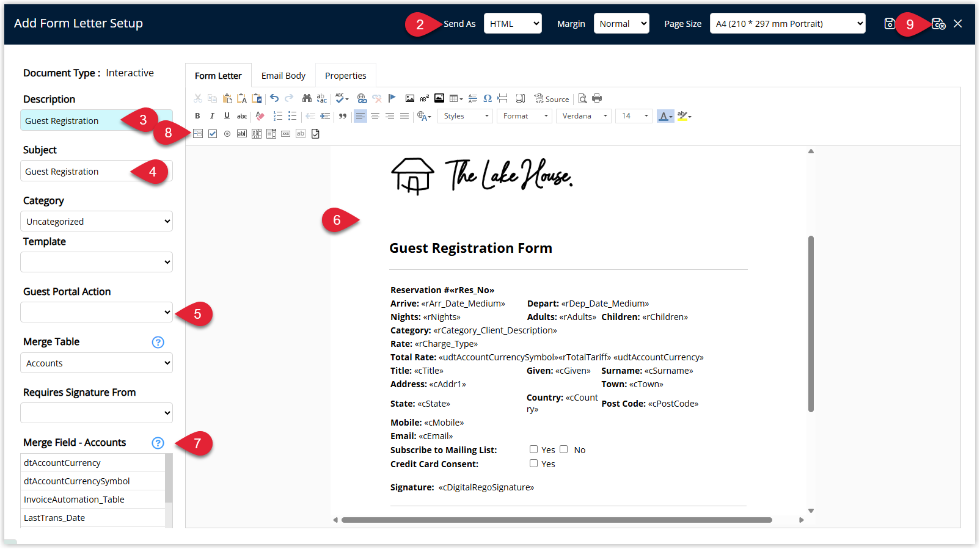Toggle Bold formatting

(197, 116)
